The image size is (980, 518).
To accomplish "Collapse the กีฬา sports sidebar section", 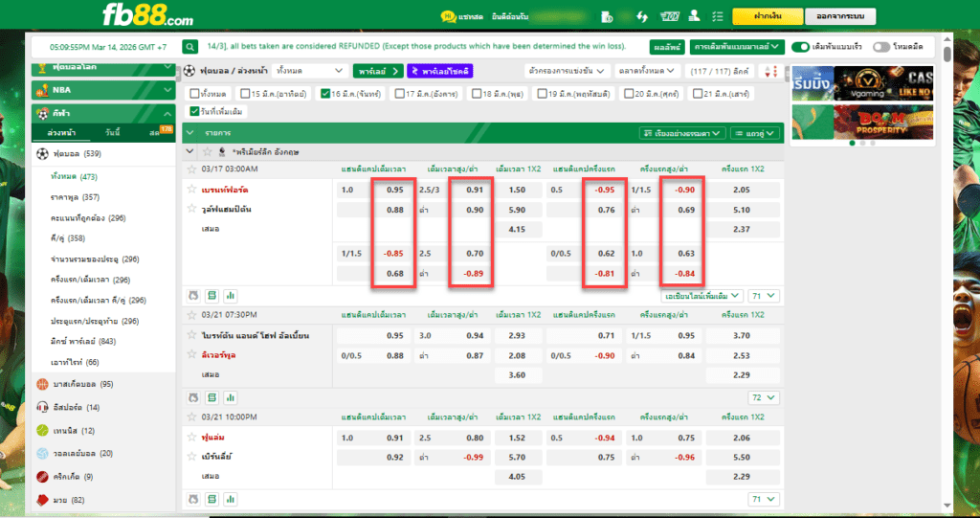I will (103, 114).
